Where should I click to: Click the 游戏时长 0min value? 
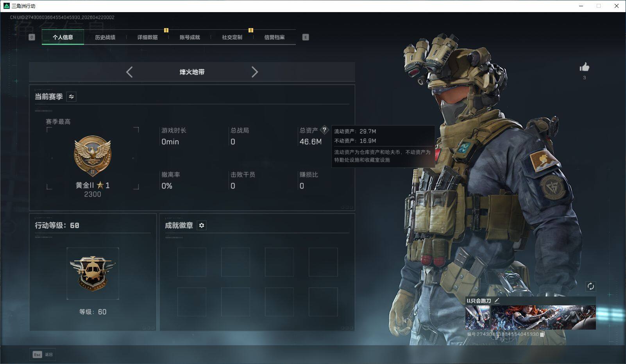[x=170, y=142]
